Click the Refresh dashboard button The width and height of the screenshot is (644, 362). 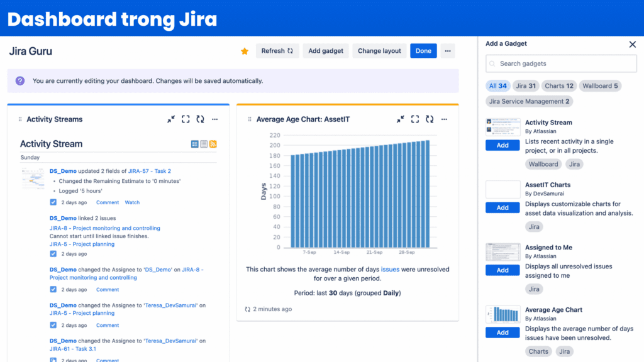[277, 51]
